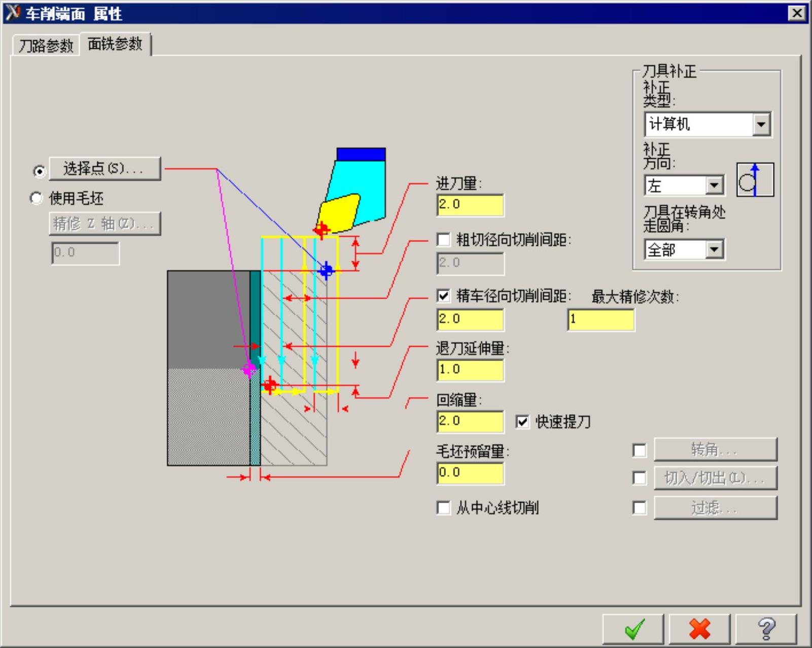The image size is (812, 648).
Task: Select the 面铣参数 tab
Action: 115,45
